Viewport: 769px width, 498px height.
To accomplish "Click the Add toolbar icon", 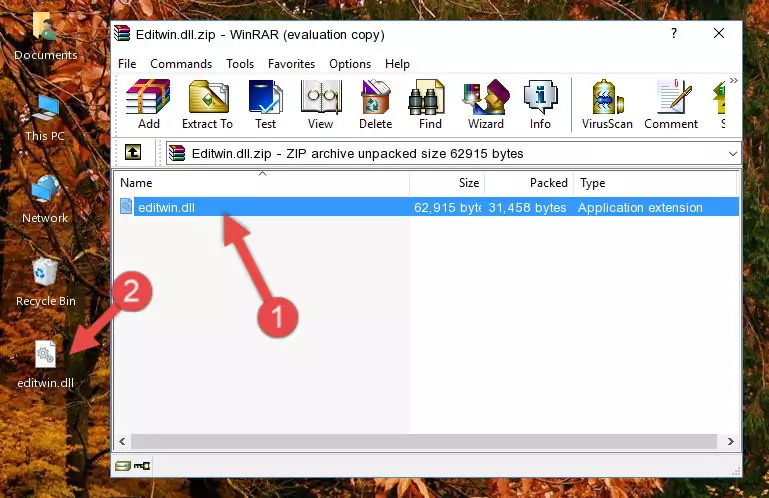I will 148,104.
